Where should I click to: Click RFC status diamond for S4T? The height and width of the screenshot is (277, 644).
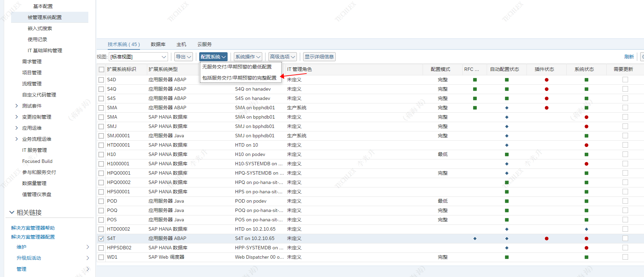tap(475, 239)
